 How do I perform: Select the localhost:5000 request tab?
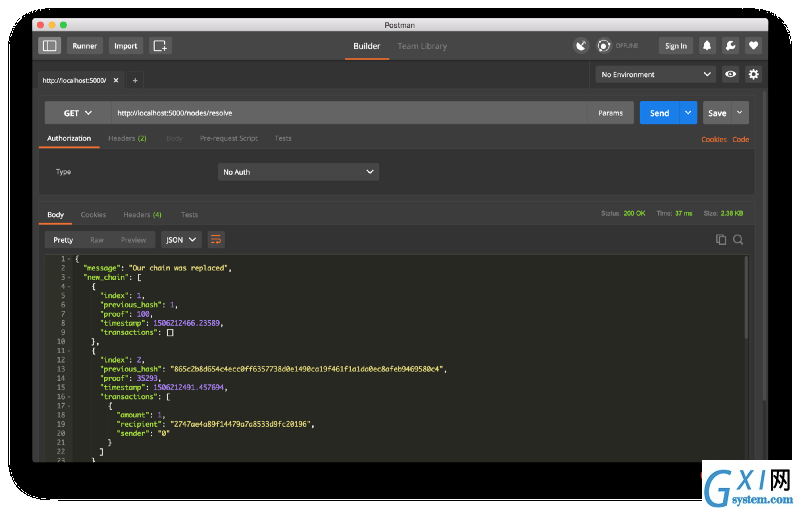(74, 80)
